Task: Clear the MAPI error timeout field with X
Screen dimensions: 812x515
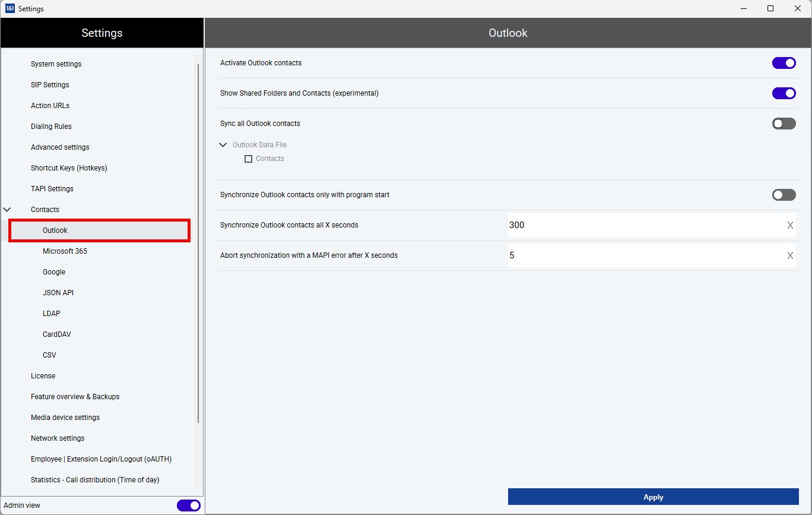Action: 790,255
